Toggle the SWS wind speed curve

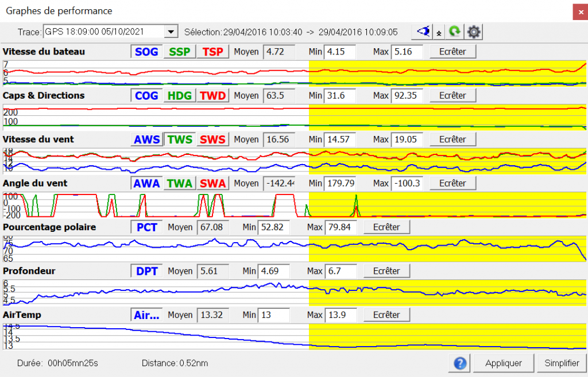213,139
